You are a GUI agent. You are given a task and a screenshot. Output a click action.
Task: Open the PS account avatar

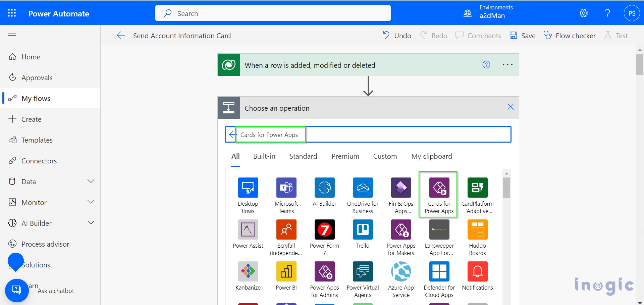pos(632,13)
